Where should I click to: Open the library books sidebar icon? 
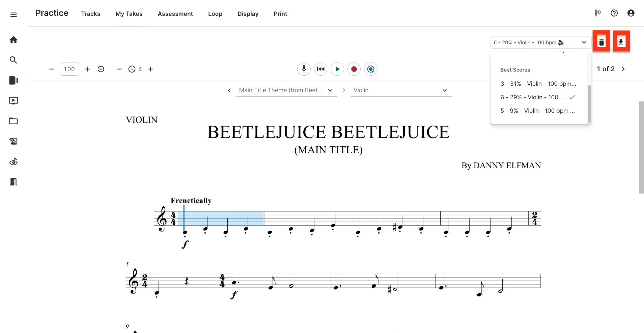pos(13,80)
